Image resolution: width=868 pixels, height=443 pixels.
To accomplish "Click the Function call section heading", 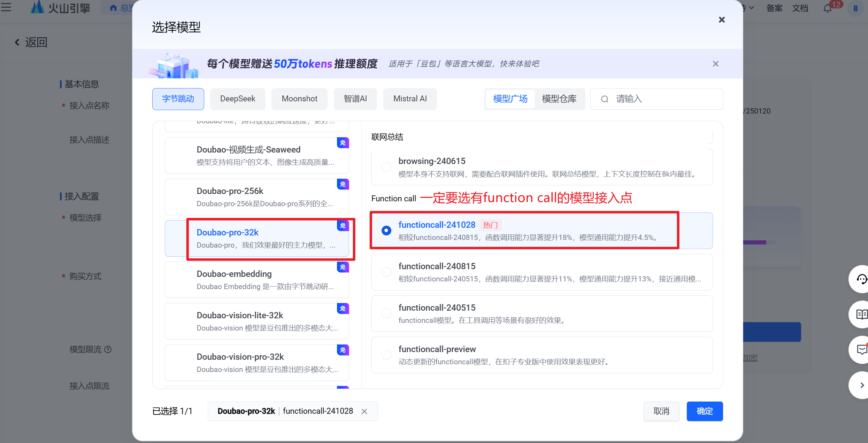I will (394, 199).
